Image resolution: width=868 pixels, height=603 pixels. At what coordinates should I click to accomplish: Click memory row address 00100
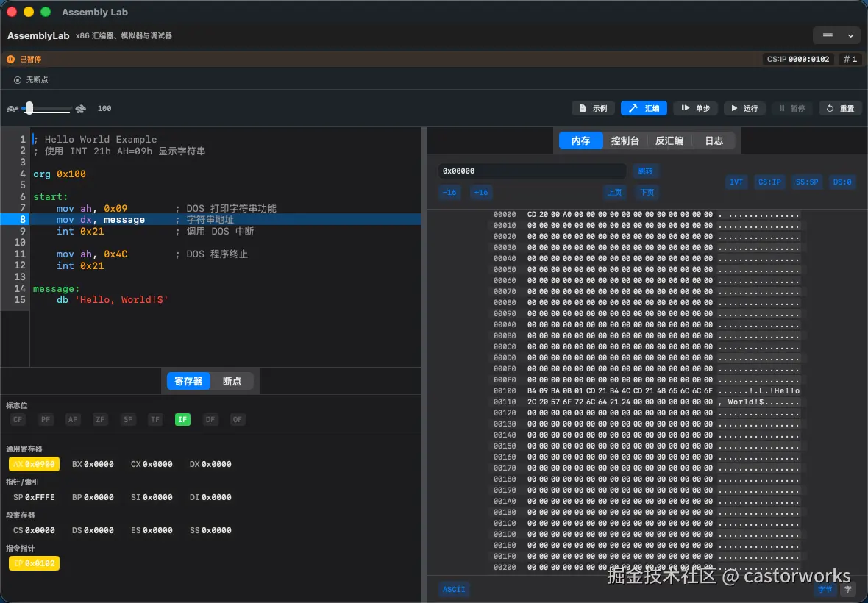pos(505,391)
